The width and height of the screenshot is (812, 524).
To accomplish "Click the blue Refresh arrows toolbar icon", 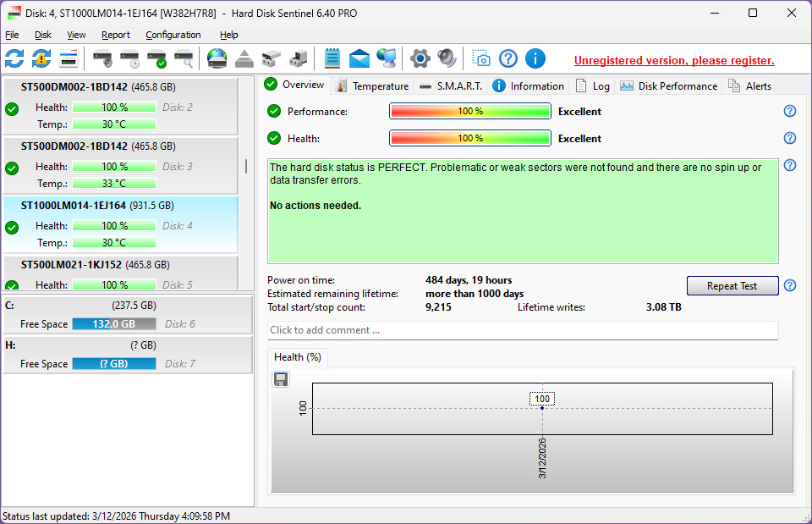I will [x=14, y=58].
